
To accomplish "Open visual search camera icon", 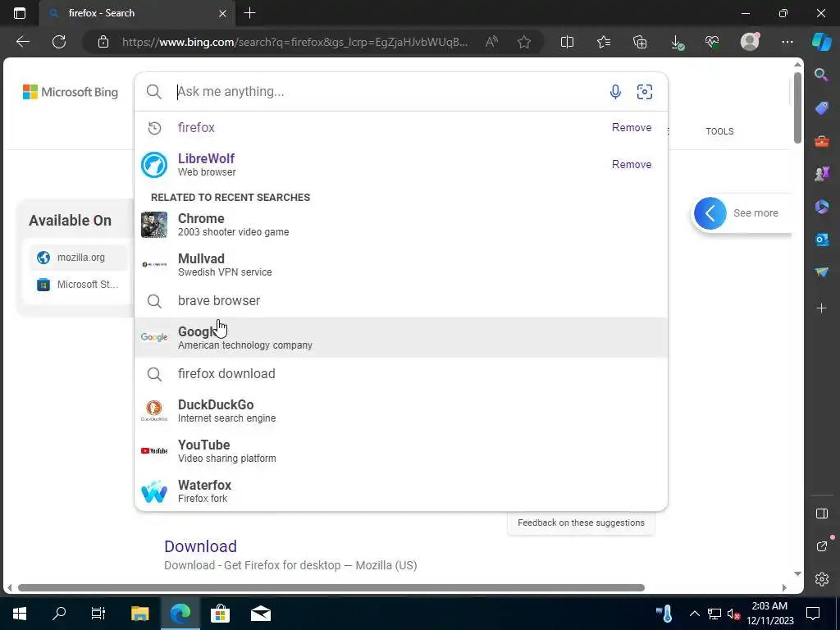I will point(645,92).
